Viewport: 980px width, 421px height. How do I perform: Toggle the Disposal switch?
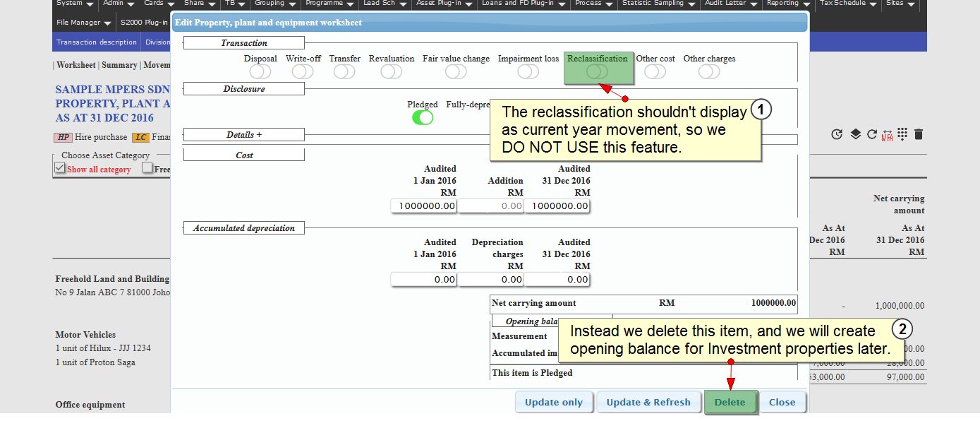click(x=260, y=71)
